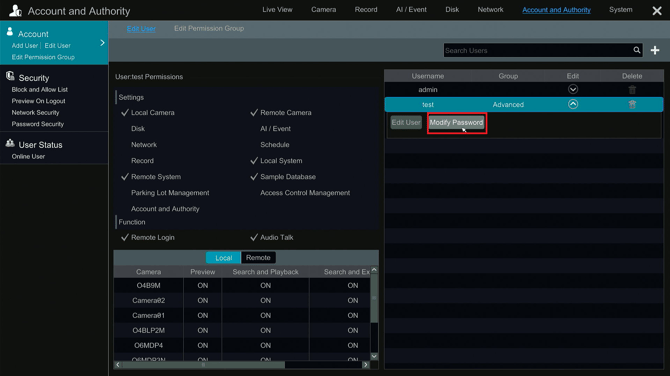Enable the AI / Event permission
The height and width of the screenshot is (376, 670).
275,129
